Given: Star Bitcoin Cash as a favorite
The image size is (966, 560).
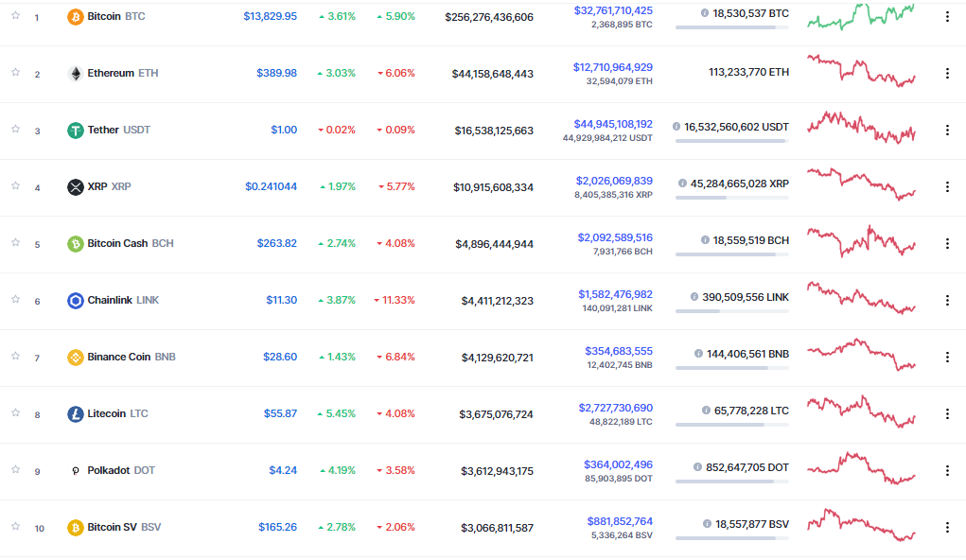Looking at the screenshot, I should (x=15, y=242).
